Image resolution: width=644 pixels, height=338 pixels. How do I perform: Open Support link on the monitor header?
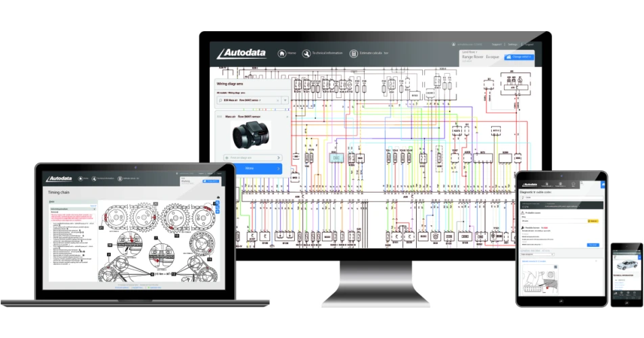(497, 45)
